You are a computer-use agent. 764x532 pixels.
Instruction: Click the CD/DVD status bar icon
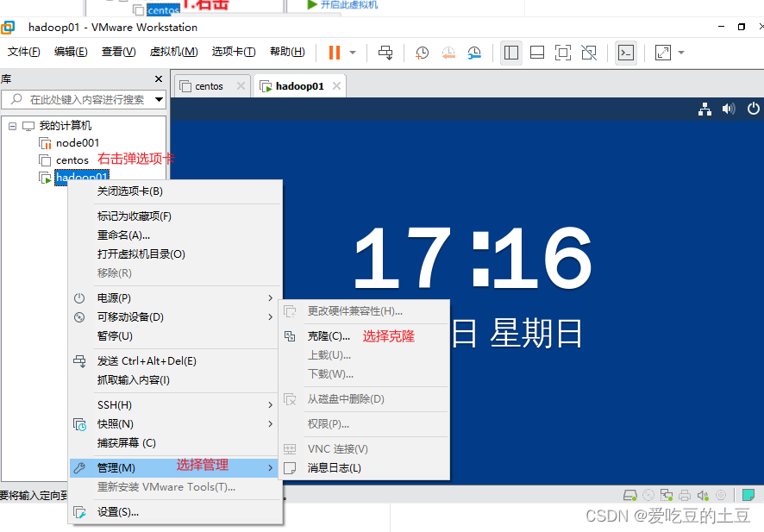(x=648, y=496)
